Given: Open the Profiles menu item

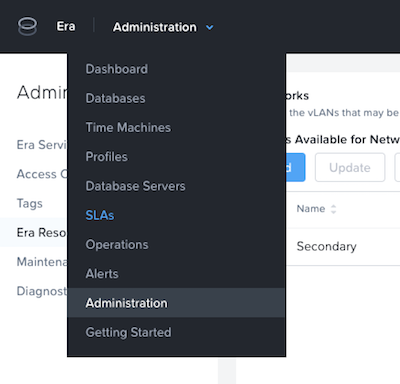Looking at the screenshot, I should tap(106, 157).
